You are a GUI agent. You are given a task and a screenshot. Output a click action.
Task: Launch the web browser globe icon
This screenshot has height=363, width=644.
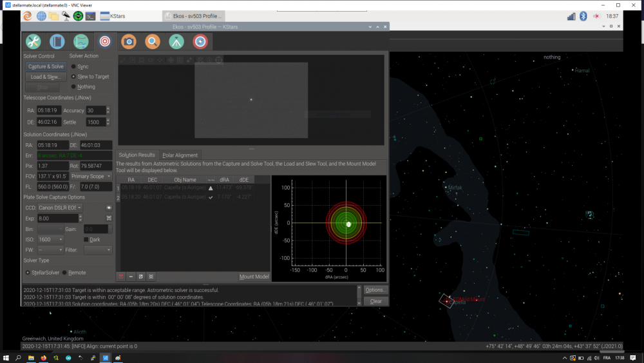tap(41, 16)
